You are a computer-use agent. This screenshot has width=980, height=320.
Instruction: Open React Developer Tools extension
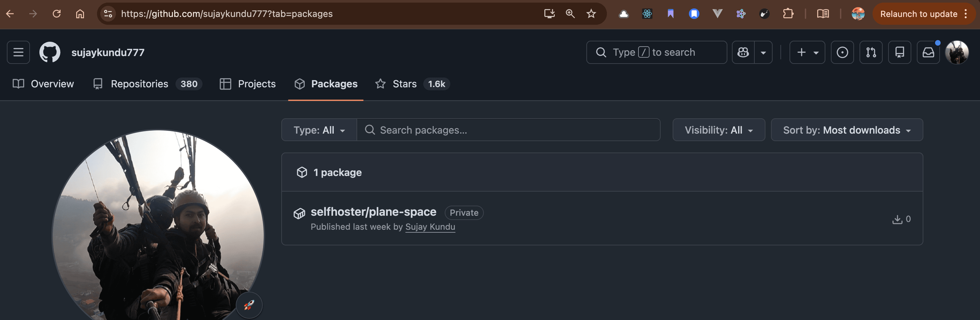pyautogui.click(x=647, y=14)
